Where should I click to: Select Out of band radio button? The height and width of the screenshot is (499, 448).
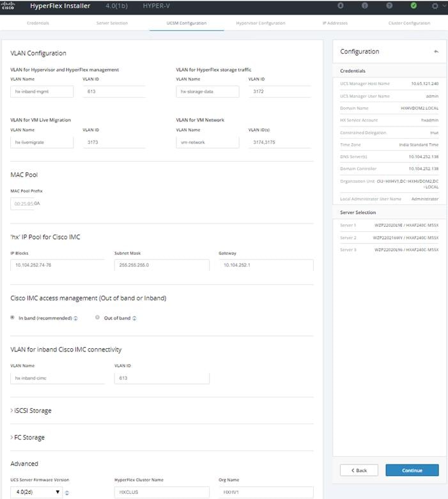pos(97,318)
